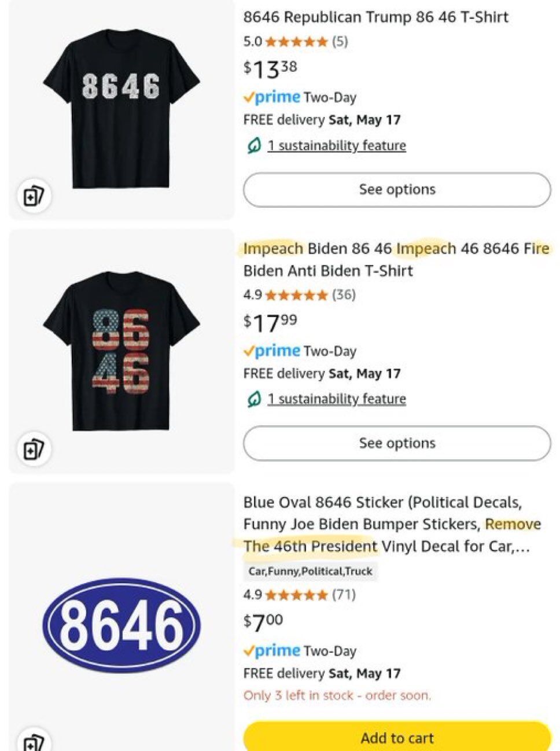Open virtual try-on icon on first shirt
560x751 pixels.
[34, 196]
